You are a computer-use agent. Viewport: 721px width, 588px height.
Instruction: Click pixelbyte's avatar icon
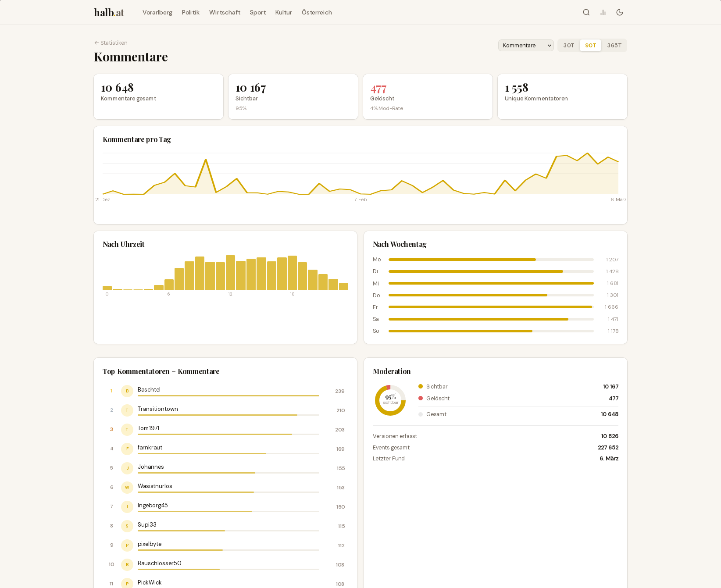[127, 545]
